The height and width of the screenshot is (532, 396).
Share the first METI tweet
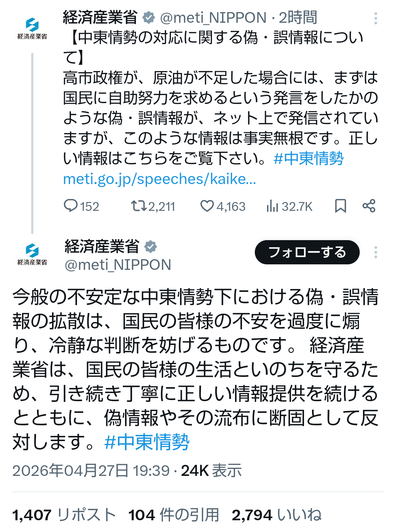pyautogui.click(x=369, y=206)
